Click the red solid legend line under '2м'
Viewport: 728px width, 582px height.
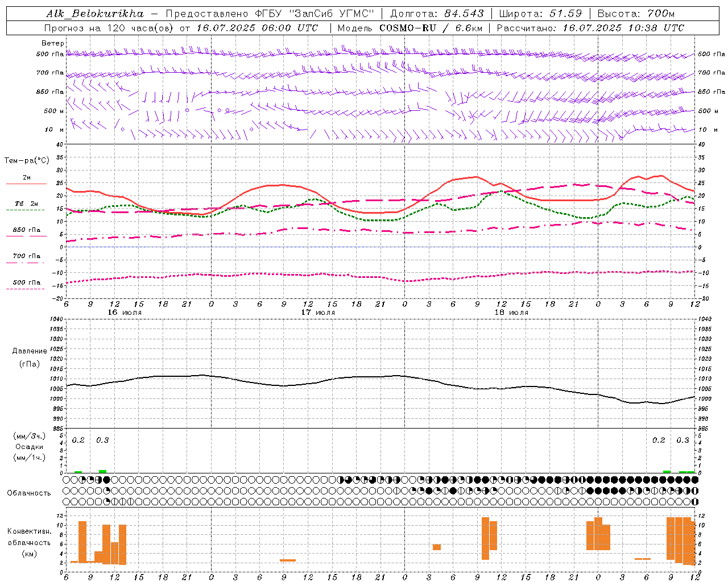click(x=26, y=184)
